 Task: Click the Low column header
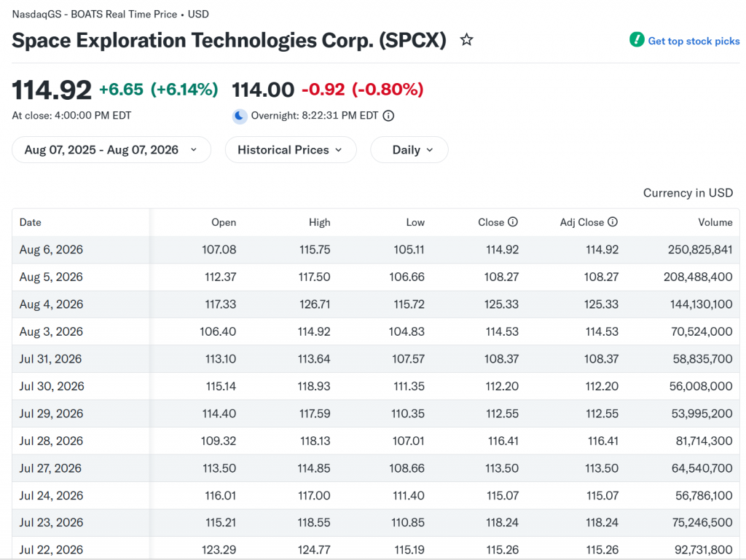[x=415, y=223]
